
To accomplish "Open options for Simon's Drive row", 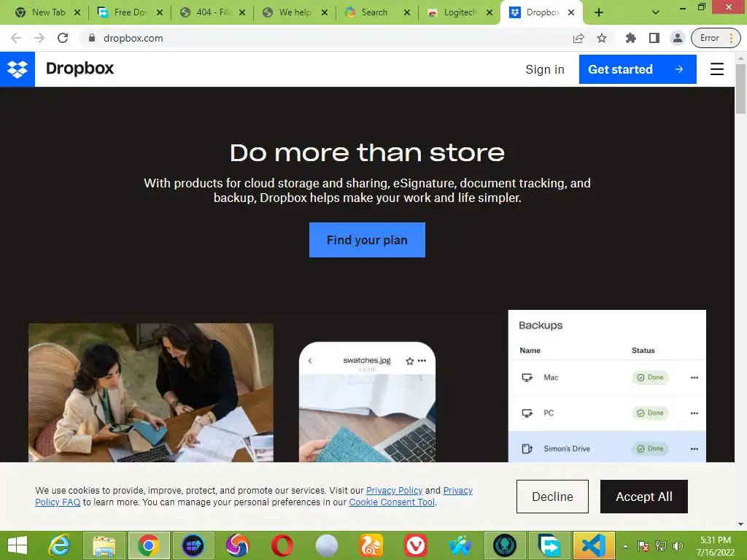I will pos(694,448).
